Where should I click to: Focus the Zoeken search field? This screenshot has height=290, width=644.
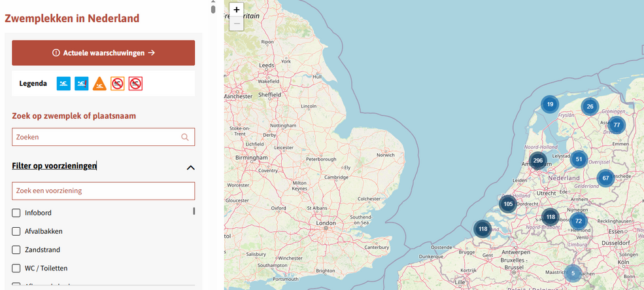pyautogui.click(x=95, y=137)
